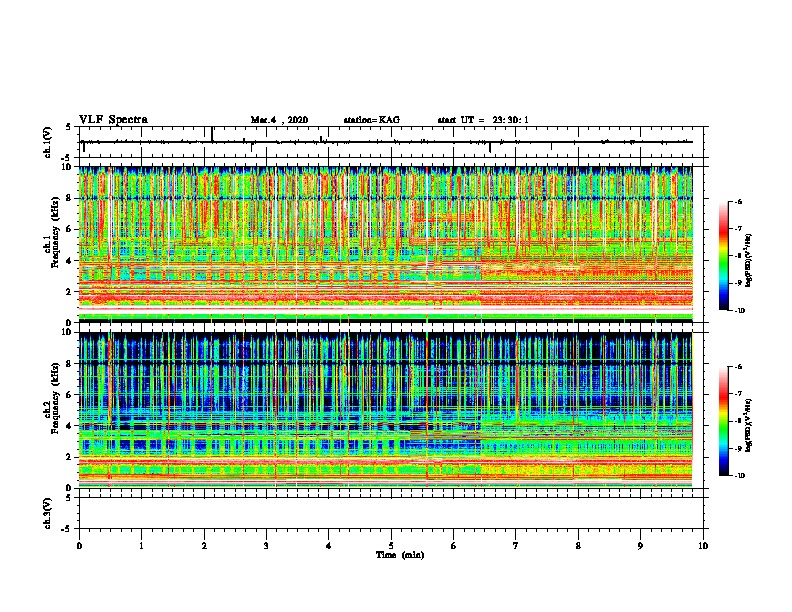Click the "-8" label on ch.2 color scale
Screen dimensions: 792x612
pyautogui.click(x=738, y=421)
